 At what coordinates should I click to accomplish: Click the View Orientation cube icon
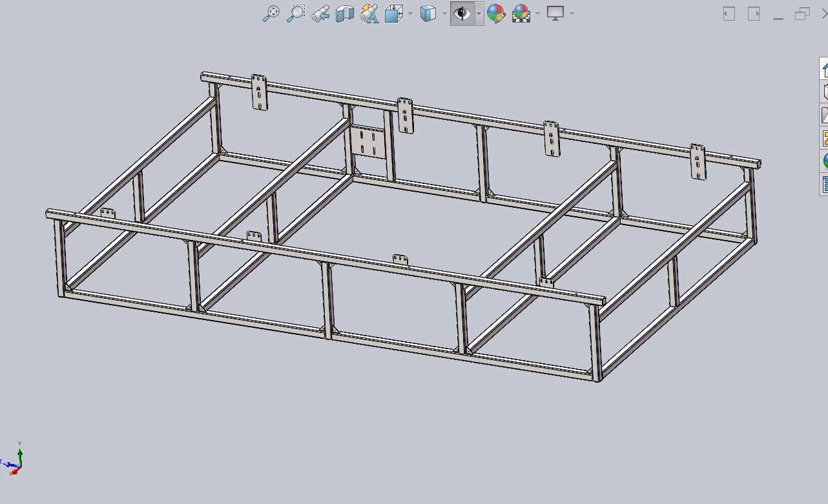[x=394, y=14]
